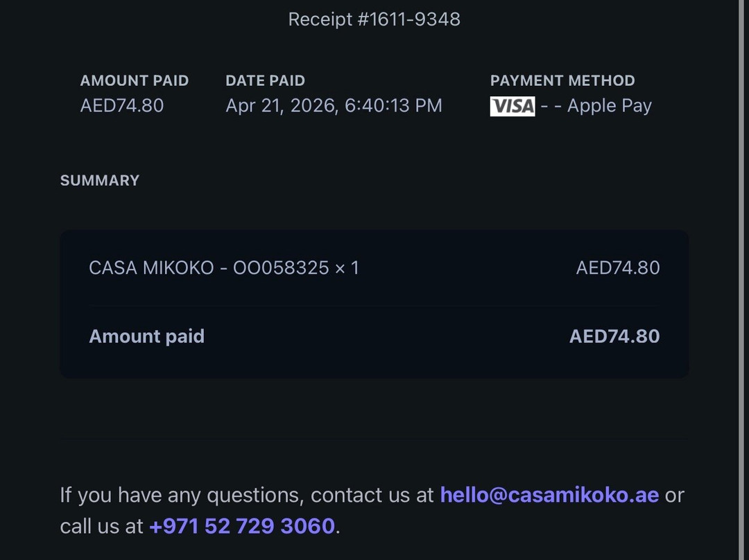The height and width of the screenshot is (560, 749).
Task: Click the VISA card logo icon
Action: coord(512,106)
